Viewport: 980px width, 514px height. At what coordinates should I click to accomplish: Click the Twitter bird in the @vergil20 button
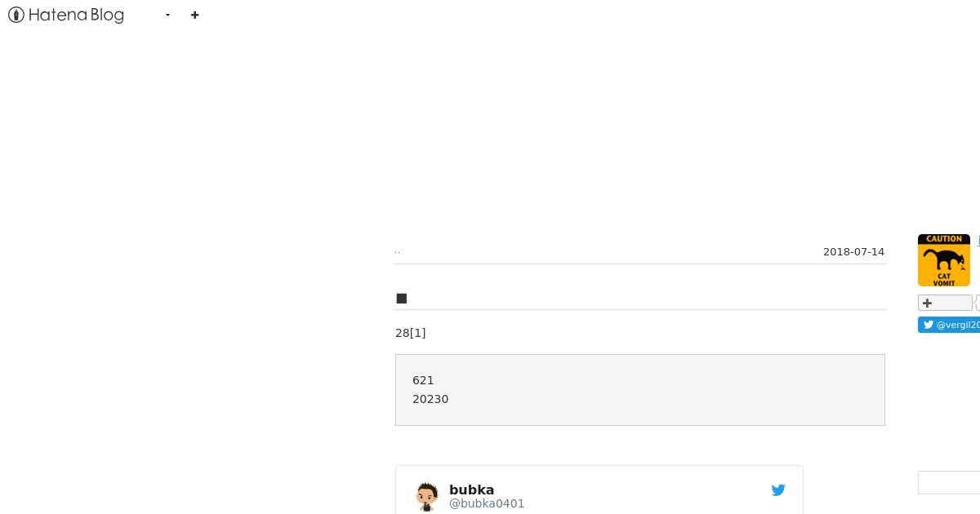tap(929, 325)
